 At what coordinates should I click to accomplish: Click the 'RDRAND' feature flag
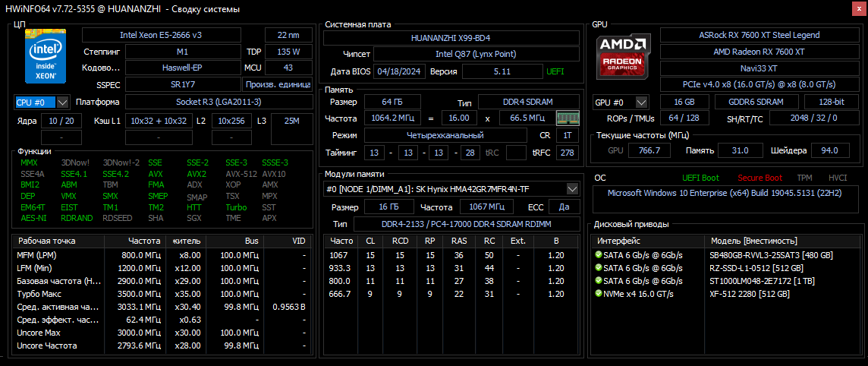coord(77,218)
